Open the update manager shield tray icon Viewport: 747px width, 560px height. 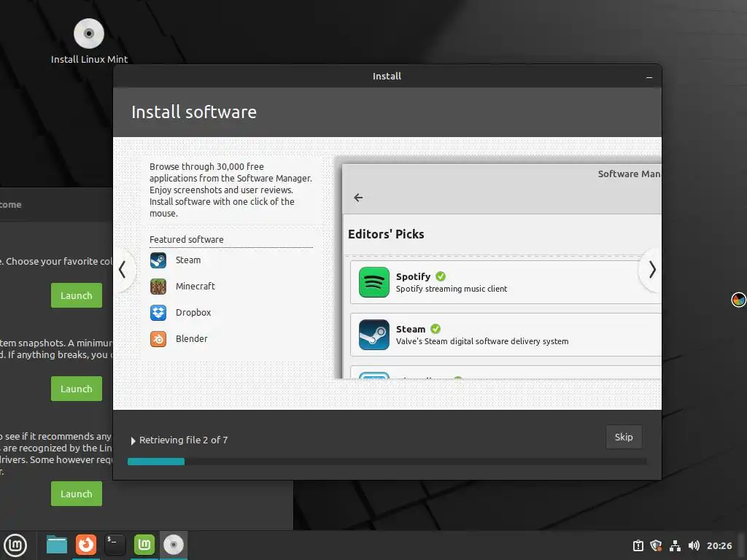coord(656,545)
